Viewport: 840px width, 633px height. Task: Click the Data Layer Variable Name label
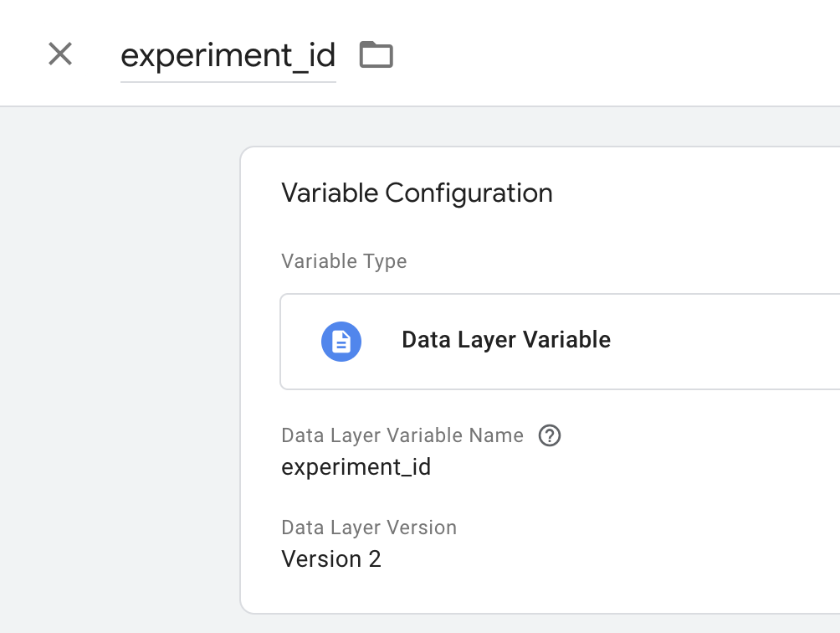tap(401, 435)
